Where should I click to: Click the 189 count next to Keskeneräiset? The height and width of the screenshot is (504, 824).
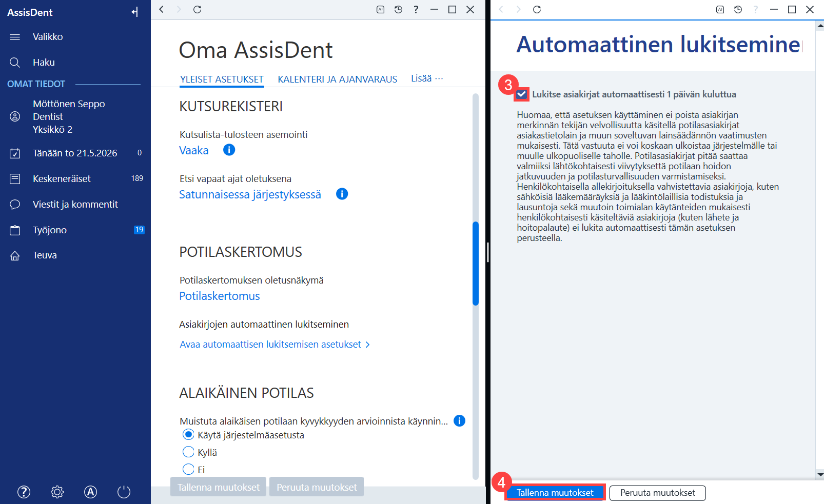pyautogui.click(x=137, y=178)
